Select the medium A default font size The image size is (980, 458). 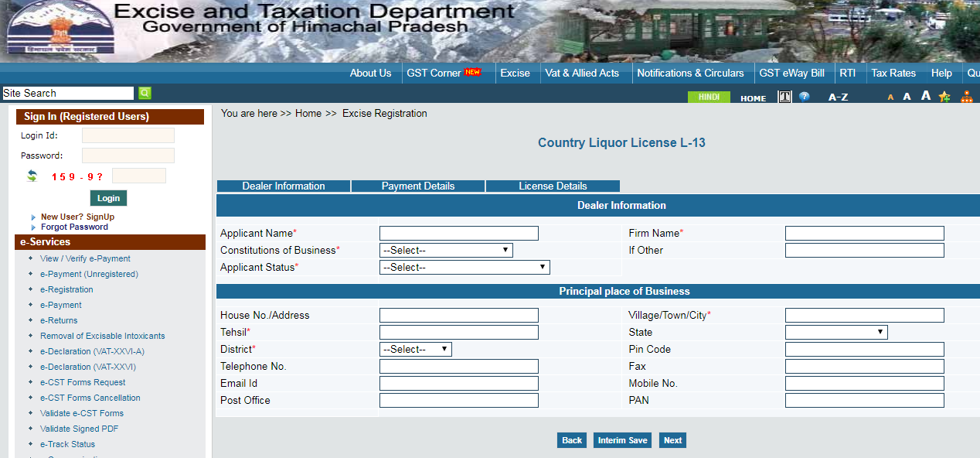[907, 97]
